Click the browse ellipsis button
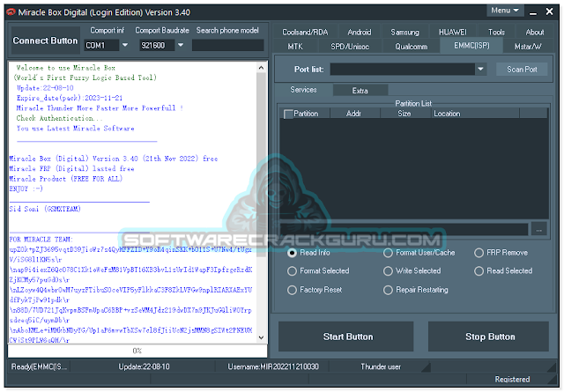This screenshot has width=564, height=392. click(538, 229)
